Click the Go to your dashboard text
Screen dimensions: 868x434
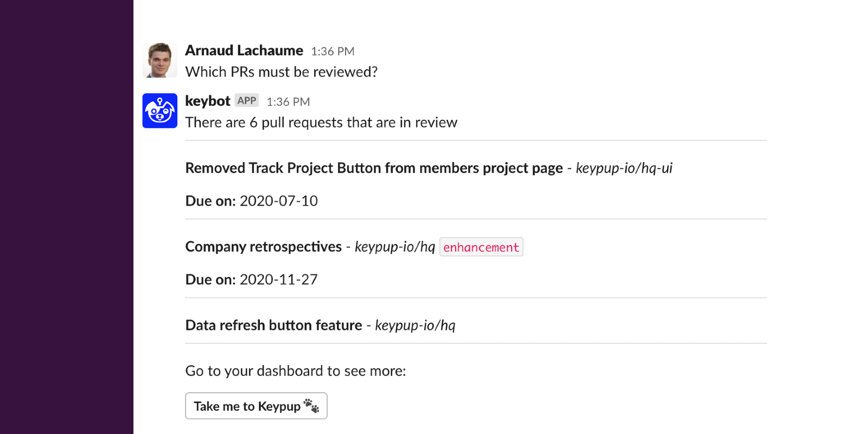295,371
